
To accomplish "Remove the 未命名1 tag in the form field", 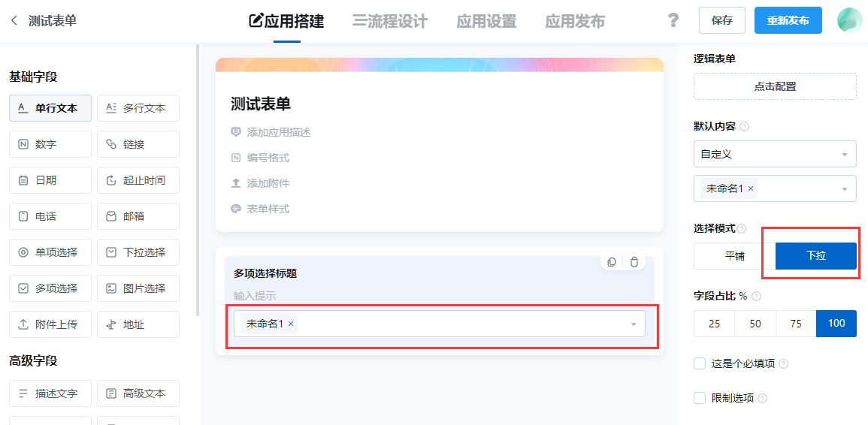I will point(292,324).
